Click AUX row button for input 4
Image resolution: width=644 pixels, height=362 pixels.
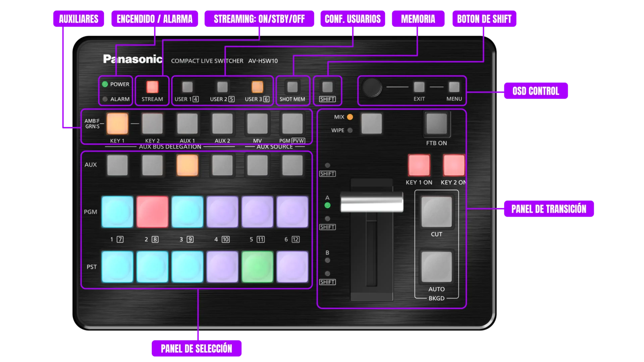222,165
